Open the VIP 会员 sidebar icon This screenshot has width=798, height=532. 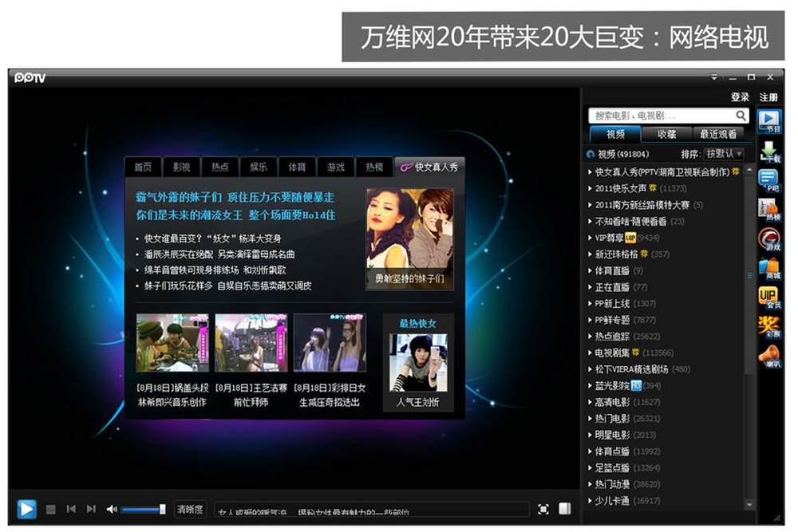(x=769, y=298)
